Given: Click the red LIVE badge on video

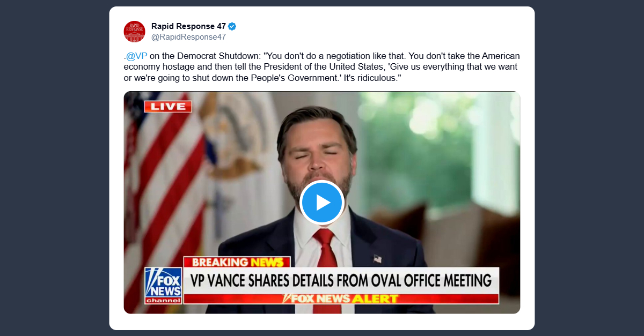Looking at the screenshot, I should tap(168, 106).
